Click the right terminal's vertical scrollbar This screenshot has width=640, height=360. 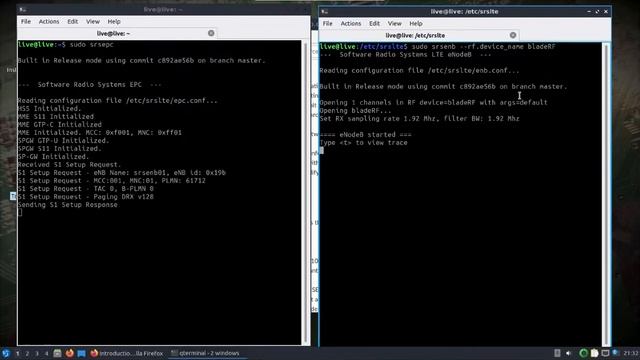607,194
